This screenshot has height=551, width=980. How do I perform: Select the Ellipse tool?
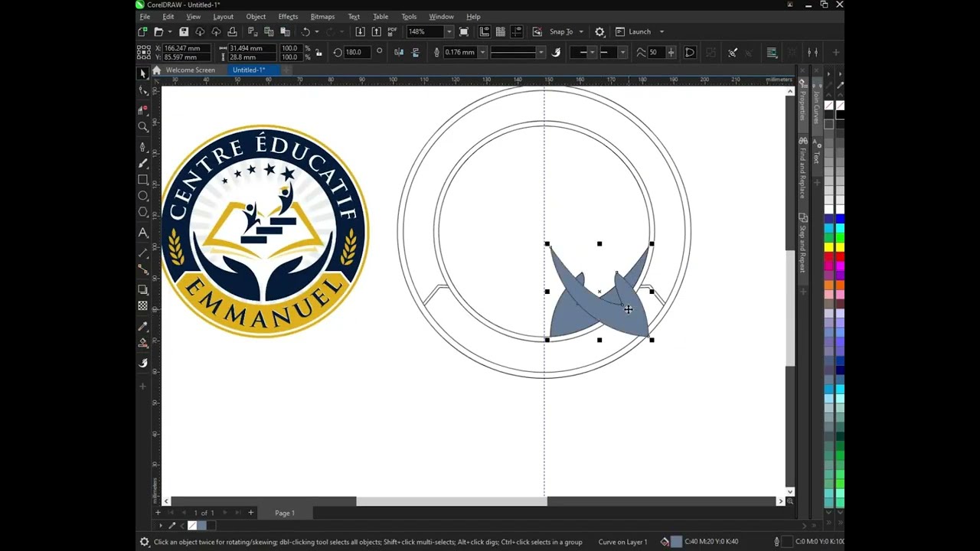pos(142,196)
